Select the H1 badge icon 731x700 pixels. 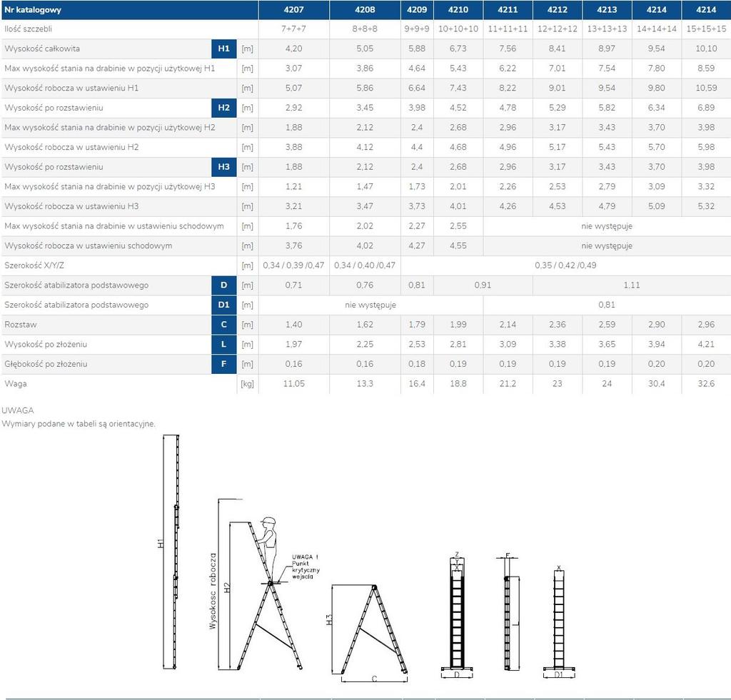tap(223, 49)
